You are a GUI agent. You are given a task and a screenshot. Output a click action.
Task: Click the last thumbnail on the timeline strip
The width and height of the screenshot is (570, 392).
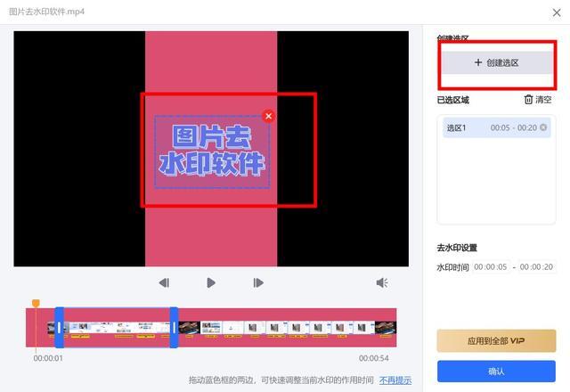pos(386,327)
